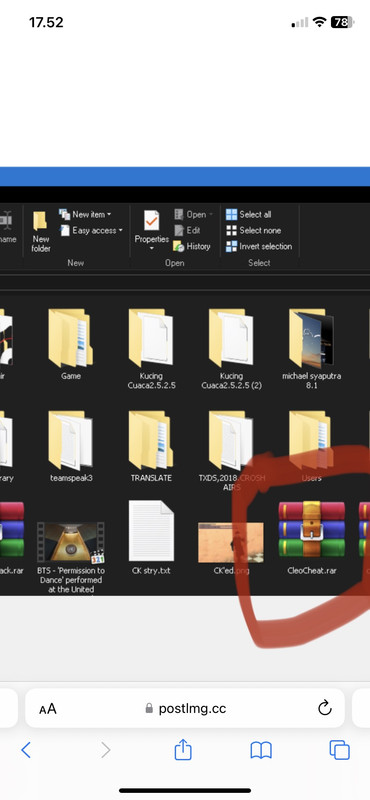370x800 pixels.
Task: Select the CK stry.txt text file
Action: tap(151, 537)
